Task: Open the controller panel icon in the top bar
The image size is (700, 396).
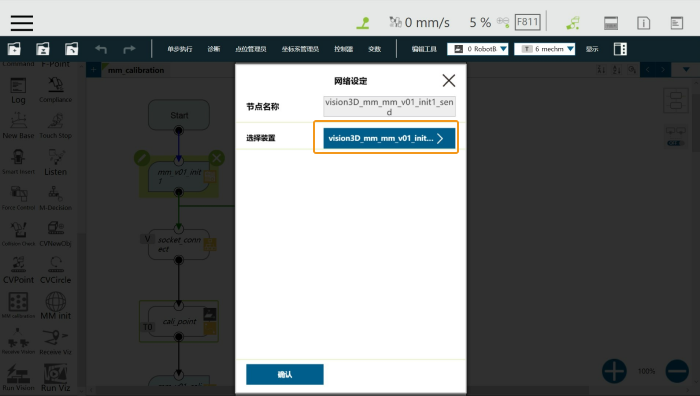Action: [x=611, y=23]
